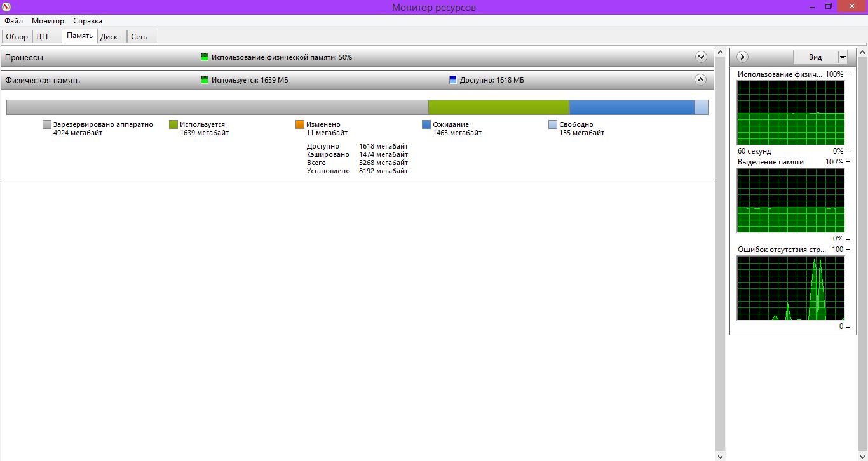Click the green Используется 1639 МБ header indicator
Screen dimensions: 868x461
click(x=204, y=80)
